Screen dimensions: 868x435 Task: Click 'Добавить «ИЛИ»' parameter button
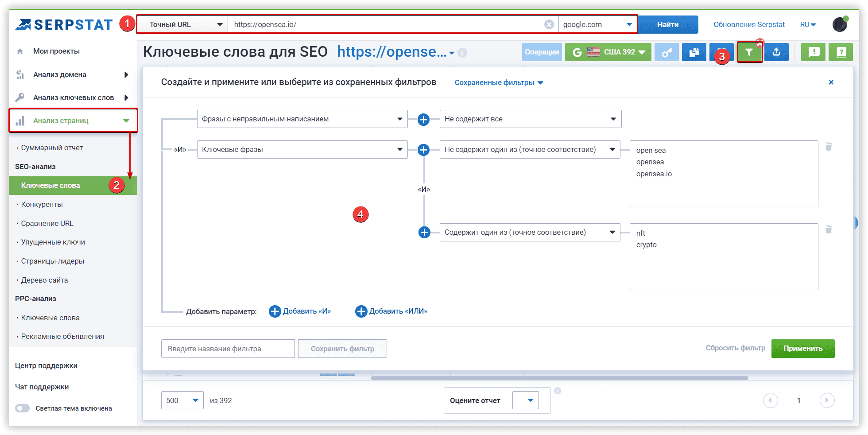pos(391,311)
